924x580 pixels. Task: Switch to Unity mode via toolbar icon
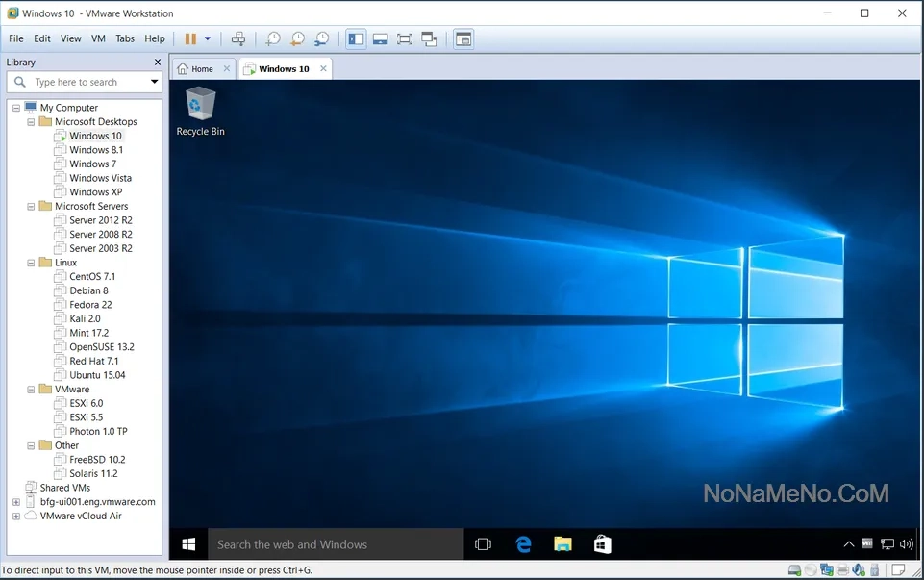[429, 38]
